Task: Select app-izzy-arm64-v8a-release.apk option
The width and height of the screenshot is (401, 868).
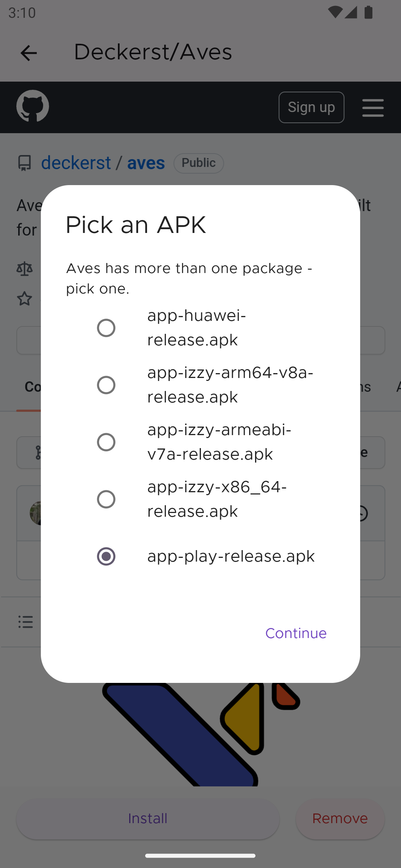Action: (106, 385)
